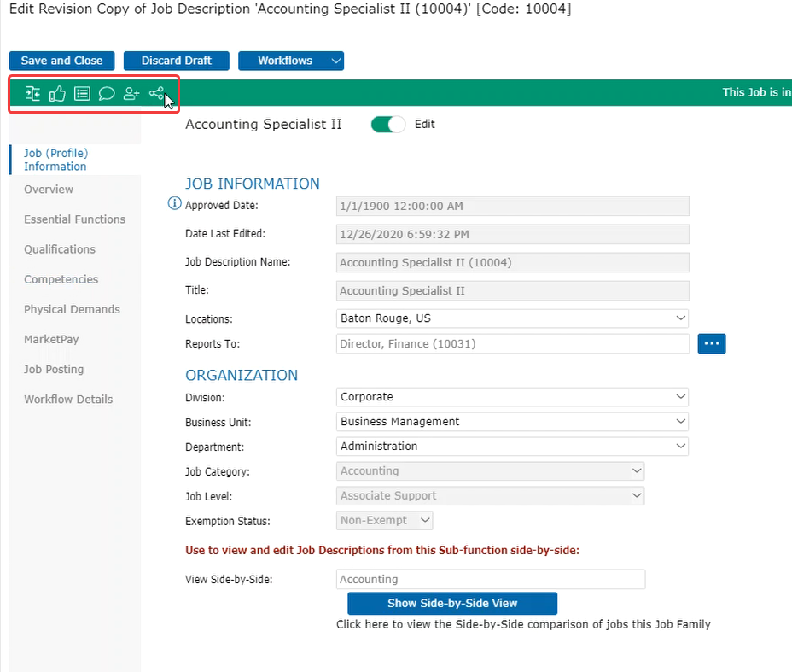Toggle the Edit switch off
This screenshot has width=792, height=672.
(x=388, y=125)
